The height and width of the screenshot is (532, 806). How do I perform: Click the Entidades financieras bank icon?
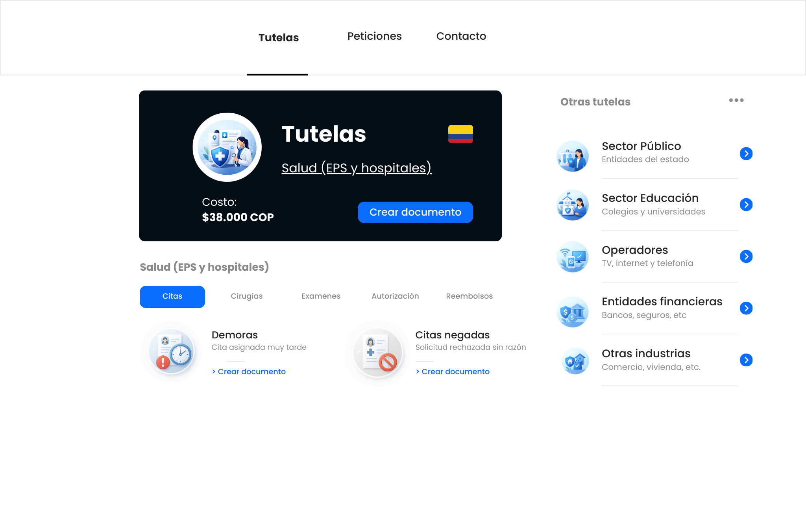[x=573, y=312]
